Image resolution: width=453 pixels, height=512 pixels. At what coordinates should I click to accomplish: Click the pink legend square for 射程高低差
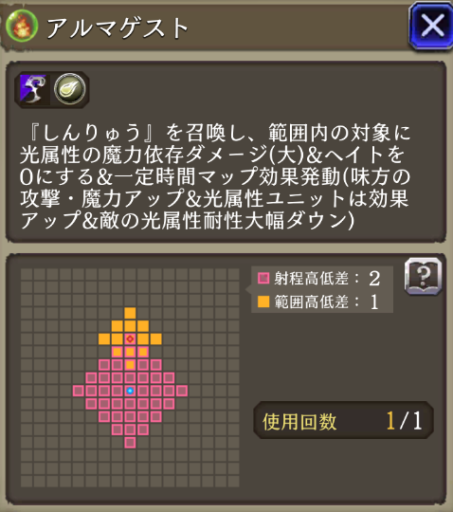click(x=263, y=278)
